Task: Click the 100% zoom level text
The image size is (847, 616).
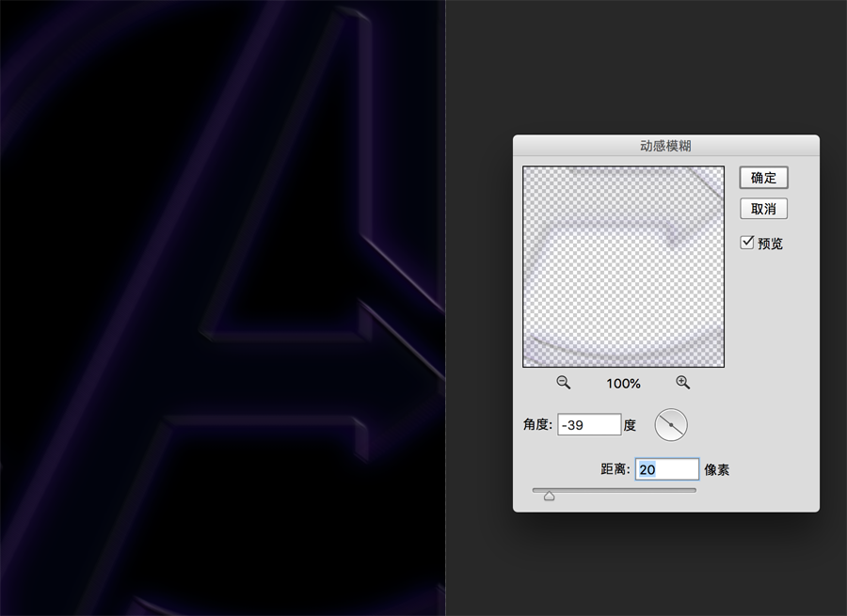Action: coord(623,384)
